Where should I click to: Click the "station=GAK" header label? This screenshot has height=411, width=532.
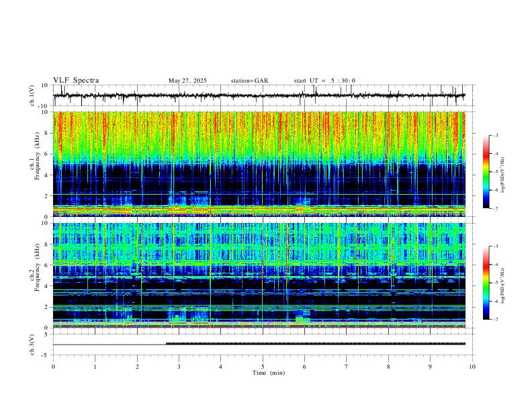(x=249, y=81)
